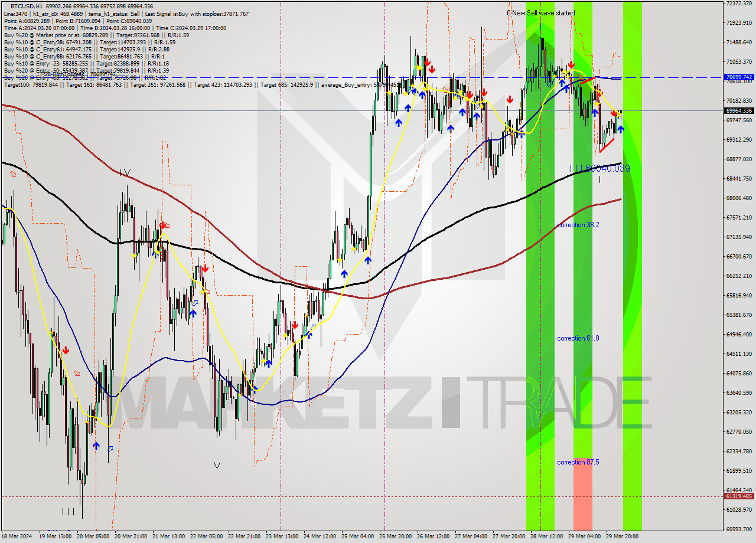Click 68877.370 on the price axis
Viewport: 756px width, 543px height.
coord(739,159)
